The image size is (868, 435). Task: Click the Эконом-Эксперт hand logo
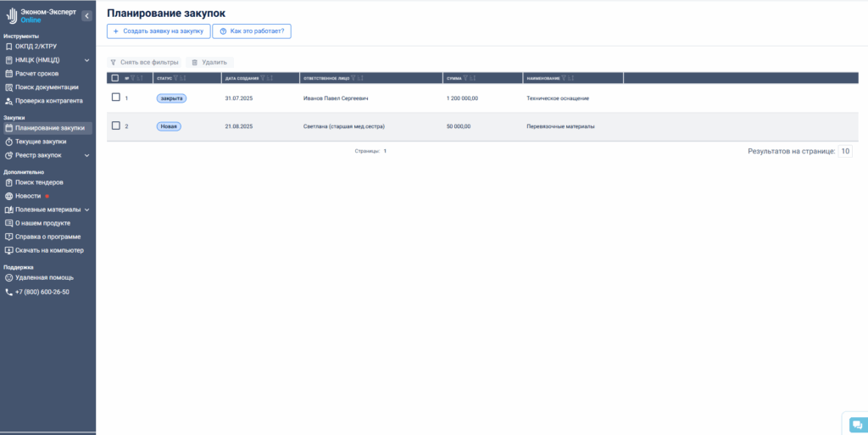point(12,15)
